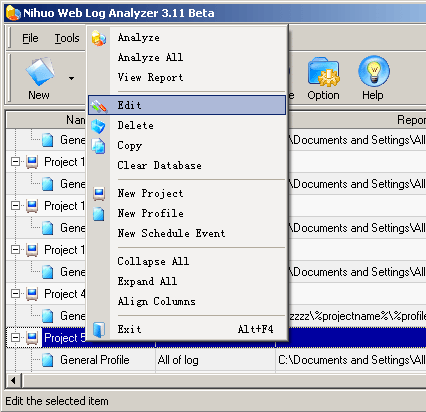Click the Help lightbulb icon

(x=374, y=71)
